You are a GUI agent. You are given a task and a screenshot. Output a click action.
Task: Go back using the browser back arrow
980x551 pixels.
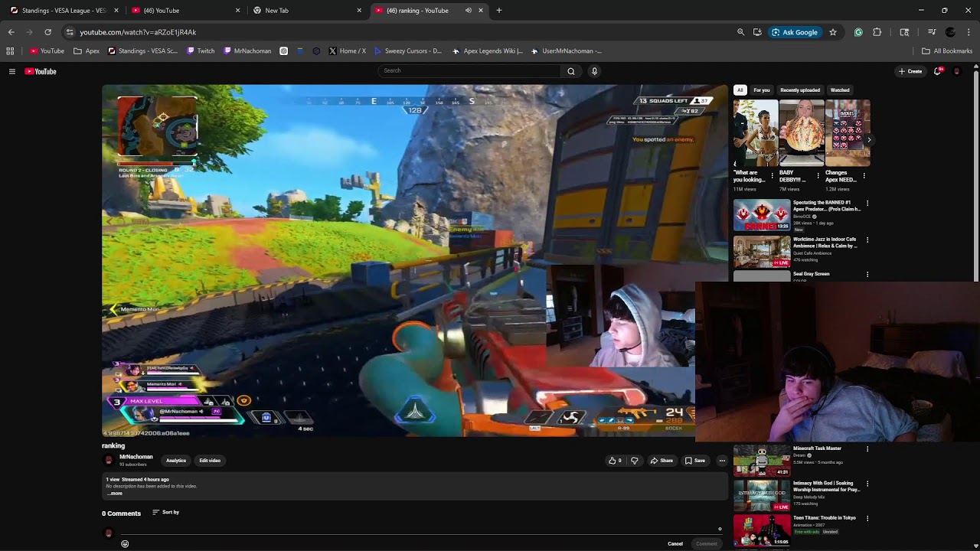11,32
